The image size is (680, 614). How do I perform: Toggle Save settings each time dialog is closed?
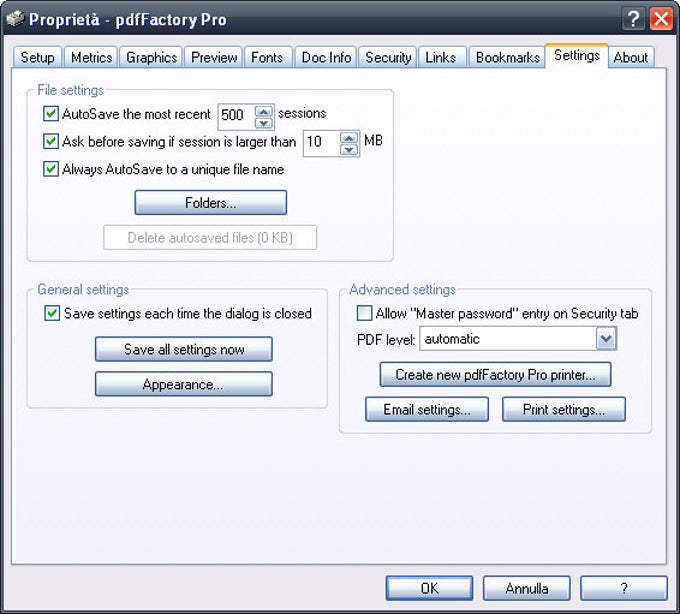[52, 313]
